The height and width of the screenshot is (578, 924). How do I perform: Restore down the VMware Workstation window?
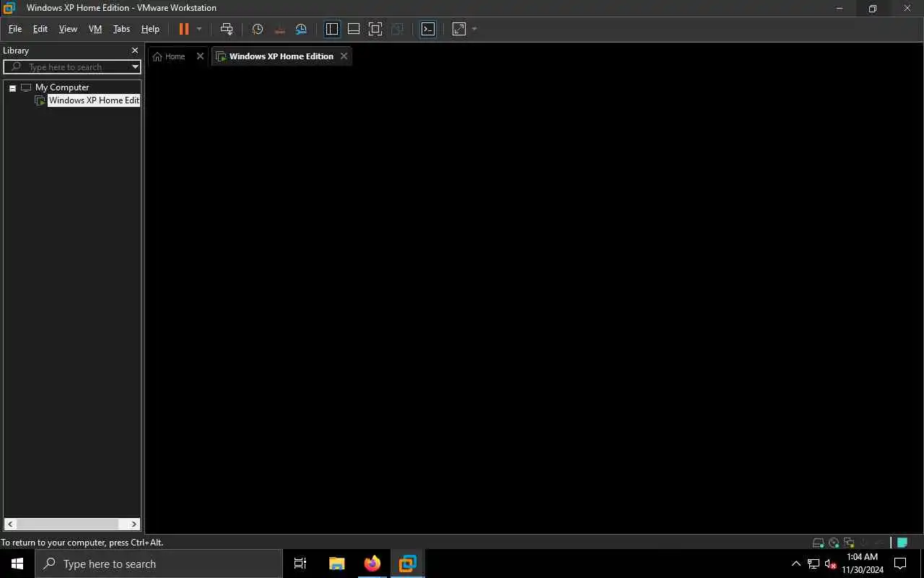click(873, 9)
